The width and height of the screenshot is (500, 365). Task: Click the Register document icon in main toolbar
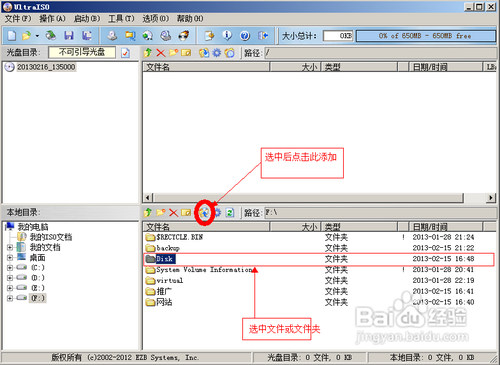210,35
